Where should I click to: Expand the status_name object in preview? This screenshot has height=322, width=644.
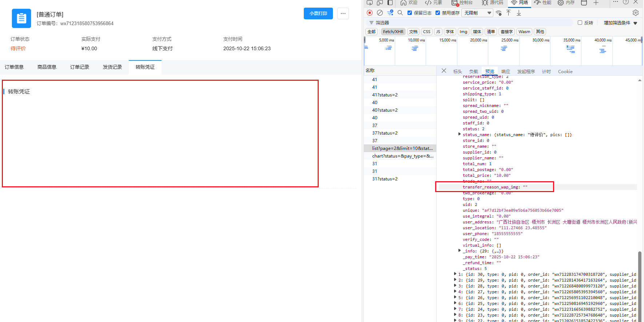[x=460, y=134]
